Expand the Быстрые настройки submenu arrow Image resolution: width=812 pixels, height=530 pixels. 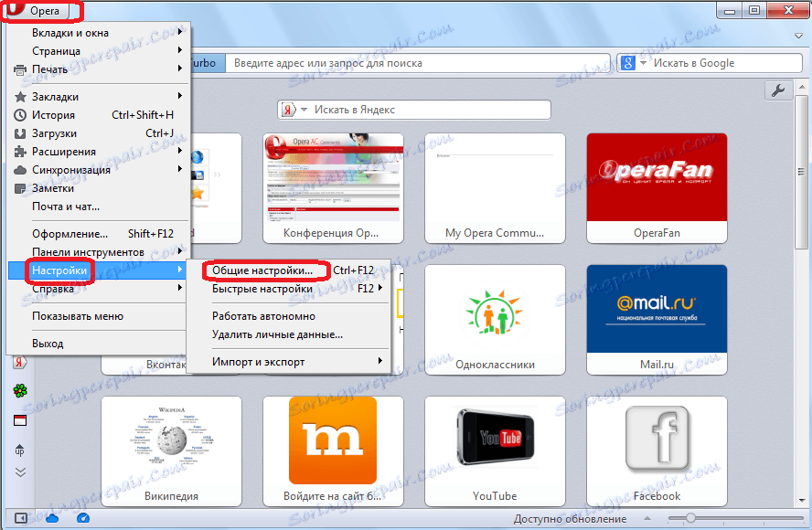click(x=380, y=288)
